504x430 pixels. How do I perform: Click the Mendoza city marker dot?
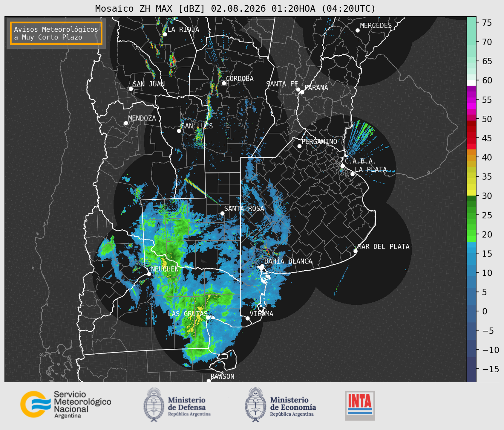[x=126, y=123]
